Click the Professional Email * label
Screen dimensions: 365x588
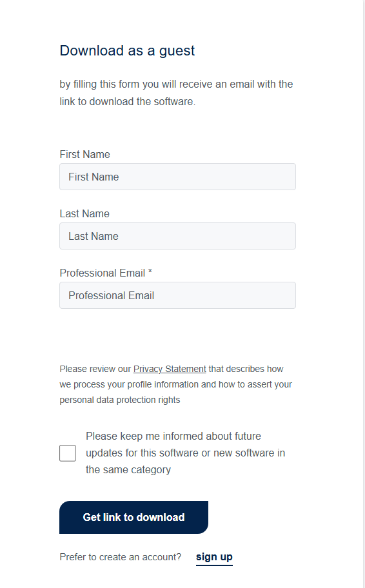coord(106,273)
